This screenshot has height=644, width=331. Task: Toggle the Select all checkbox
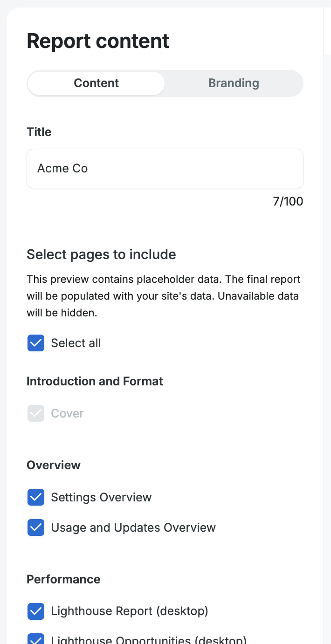click(36, 343)
